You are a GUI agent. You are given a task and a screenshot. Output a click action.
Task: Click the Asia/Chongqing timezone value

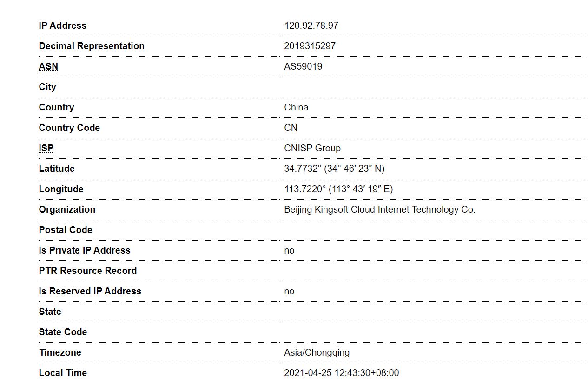point(317,352)
